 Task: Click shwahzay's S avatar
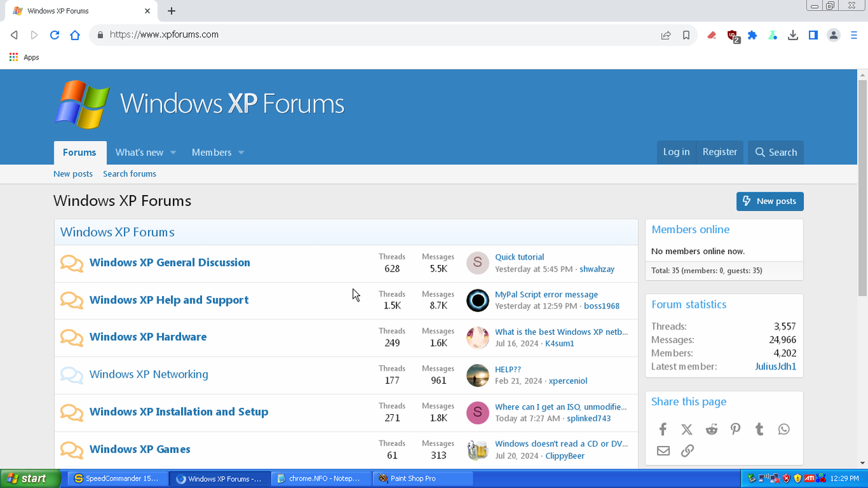[477, 263]
